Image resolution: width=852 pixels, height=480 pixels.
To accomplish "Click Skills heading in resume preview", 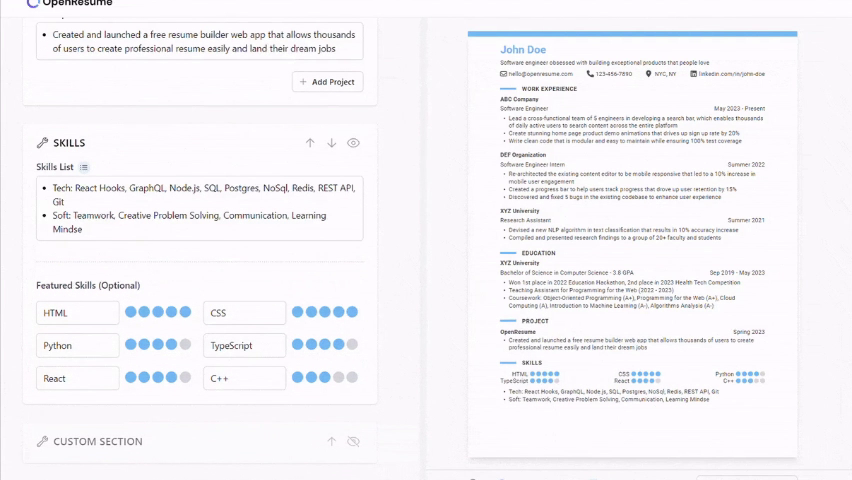I will pyautogui.click(x=532, y=363).
